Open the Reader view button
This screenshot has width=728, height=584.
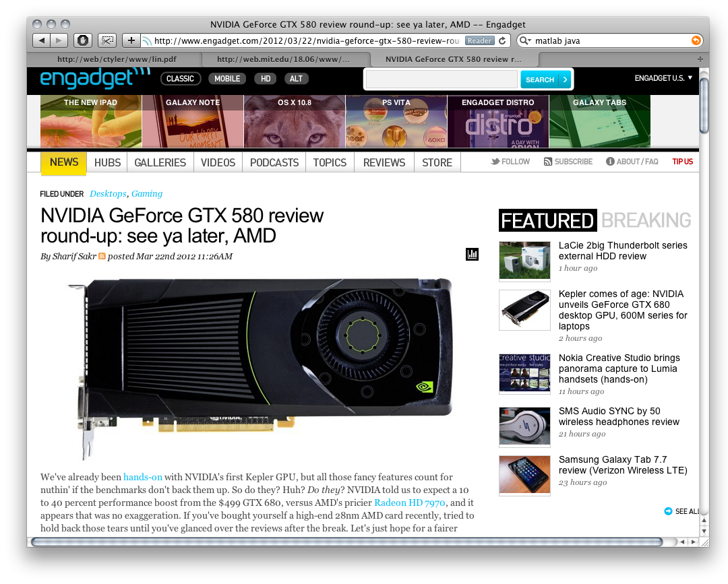480,41
